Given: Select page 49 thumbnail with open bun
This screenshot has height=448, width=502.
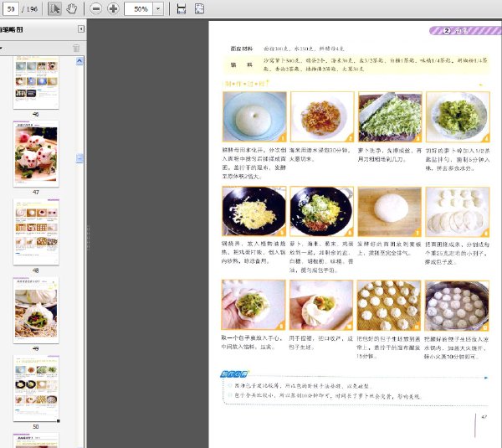Looking at the screenshot, I should coord(36,310).
